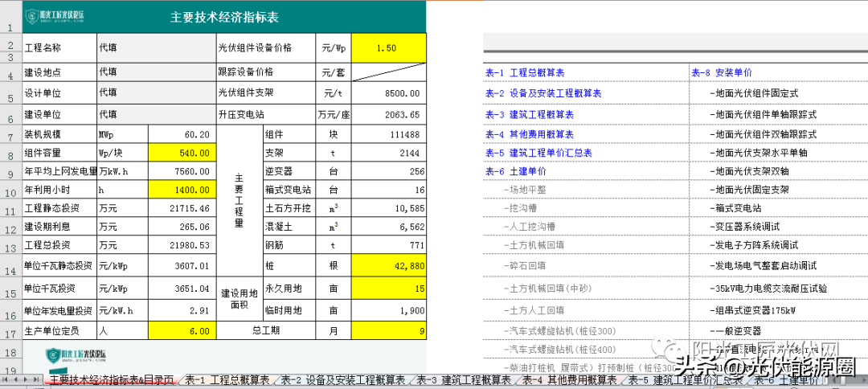Follow the 表-6 土建单价 directory link
This screenshot has width=868, height=389.
click(515, 171)
